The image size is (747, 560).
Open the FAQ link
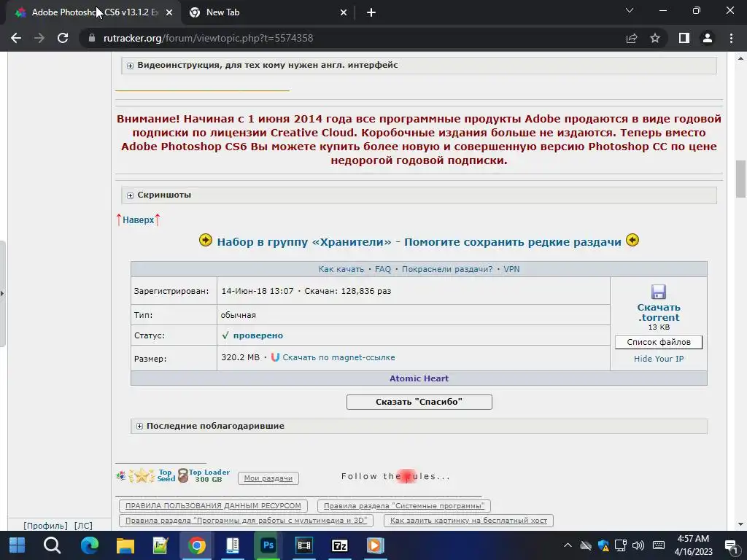382,269
